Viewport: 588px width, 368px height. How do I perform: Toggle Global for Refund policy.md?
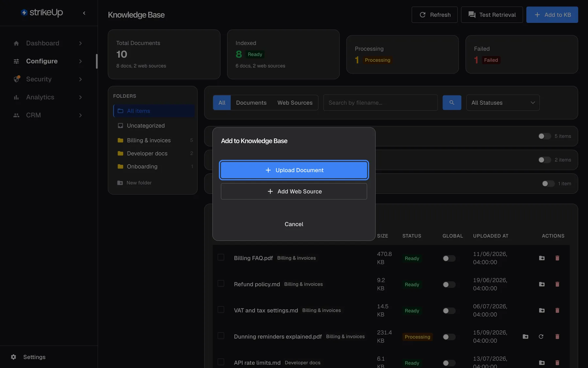449,285
